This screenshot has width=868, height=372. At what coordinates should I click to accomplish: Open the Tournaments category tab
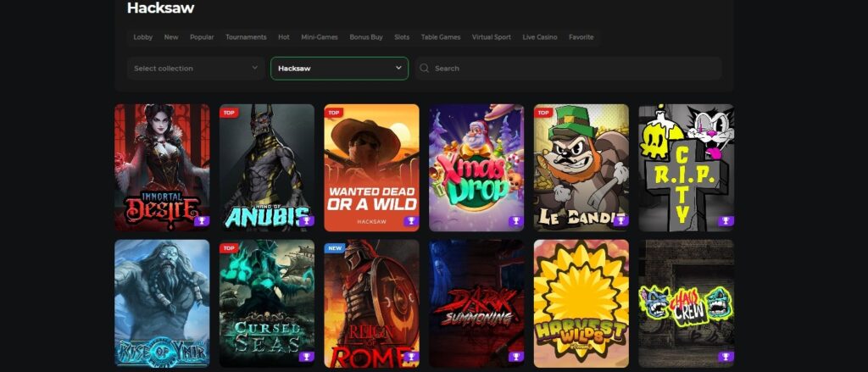246,37
